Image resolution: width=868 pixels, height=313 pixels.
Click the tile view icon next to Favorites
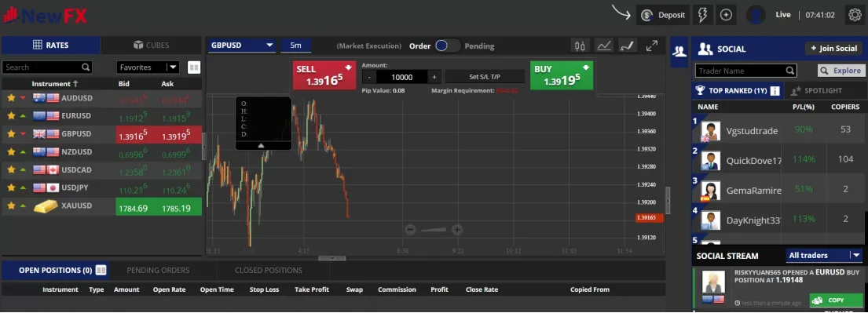tap(194, 67)
